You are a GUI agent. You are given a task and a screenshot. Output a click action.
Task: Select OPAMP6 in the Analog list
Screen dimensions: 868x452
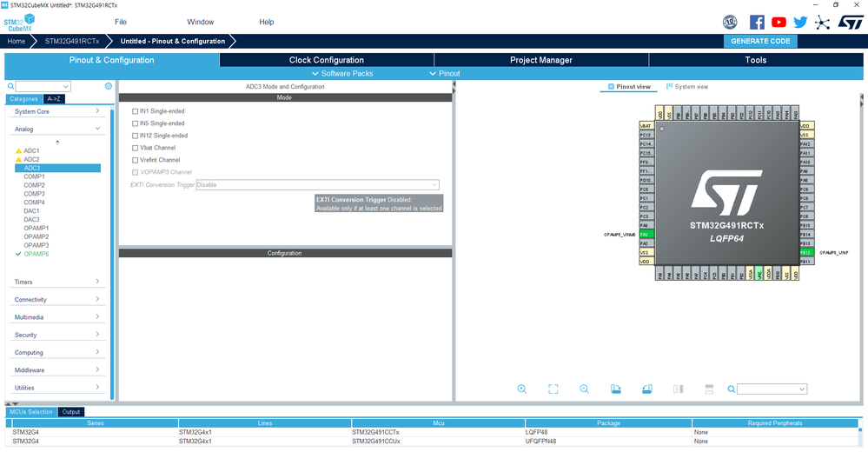pos(36,254)
